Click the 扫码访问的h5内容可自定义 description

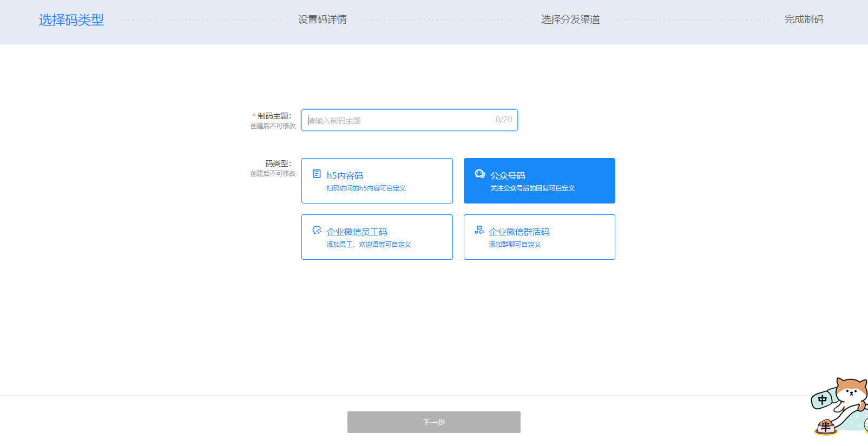tap(366, 188)
